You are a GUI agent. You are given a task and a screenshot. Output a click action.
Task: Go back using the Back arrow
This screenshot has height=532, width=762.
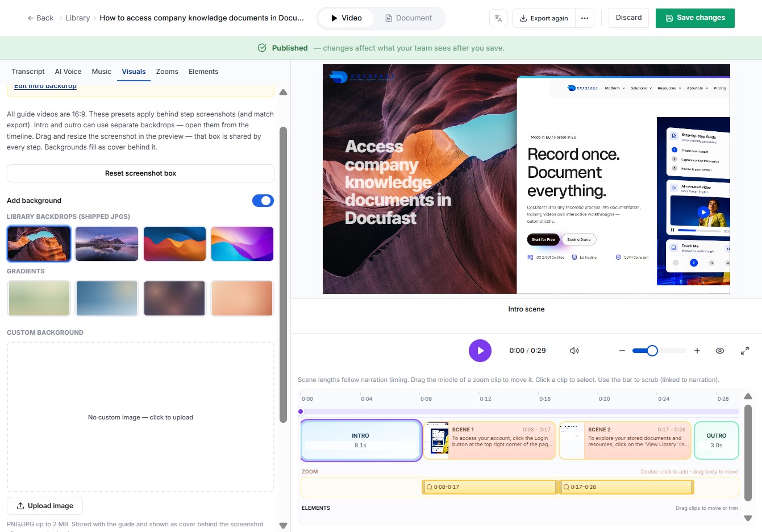click(x=40, y=18)
